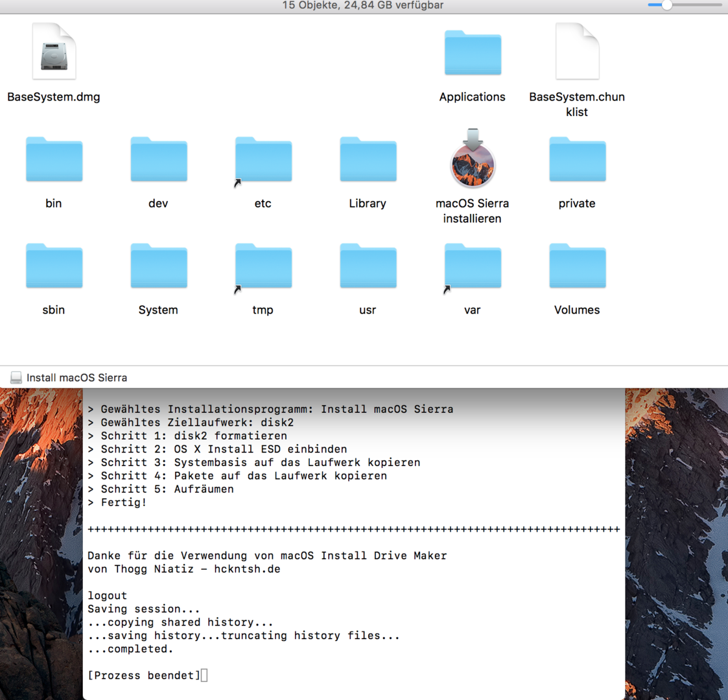Open the System folder

click(x=158, y=266)
